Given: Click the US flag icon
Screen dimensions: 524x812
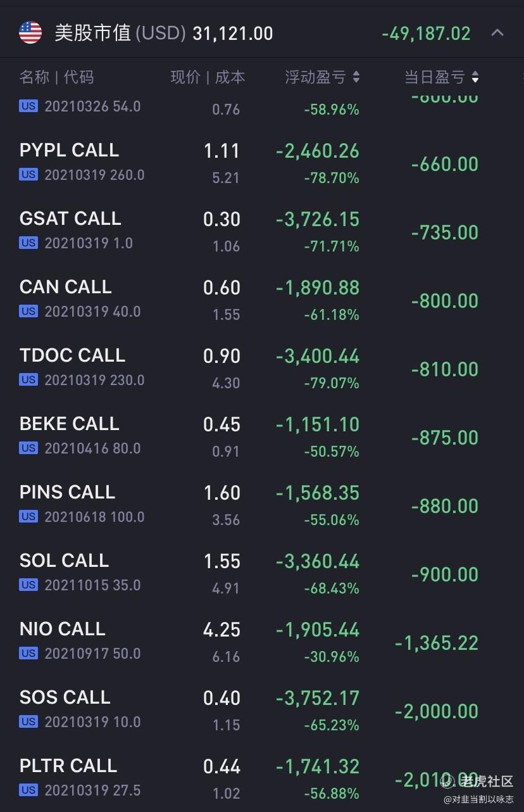Looking at the screenshot, I should coord(30,32).
